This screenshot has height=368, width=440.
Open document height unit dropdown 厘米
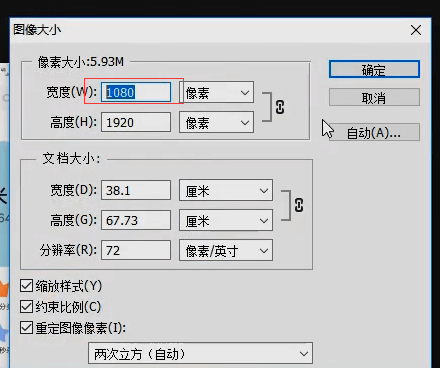point(226,220)
